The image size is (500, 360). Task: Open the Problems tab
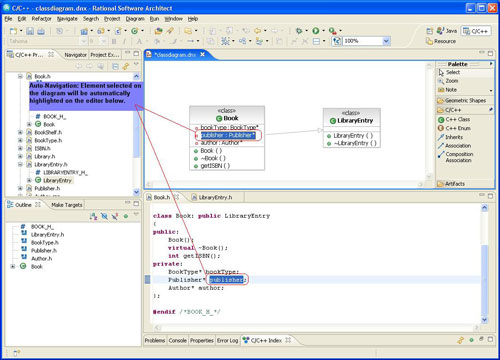pyautogui.click(x=155, y=341)
